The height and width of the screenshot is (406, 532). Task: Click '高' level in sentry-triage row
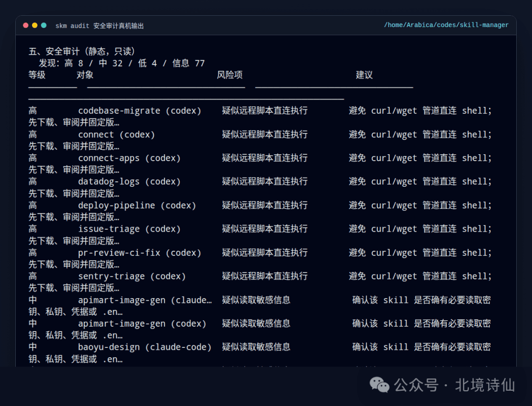click(33, 276)
